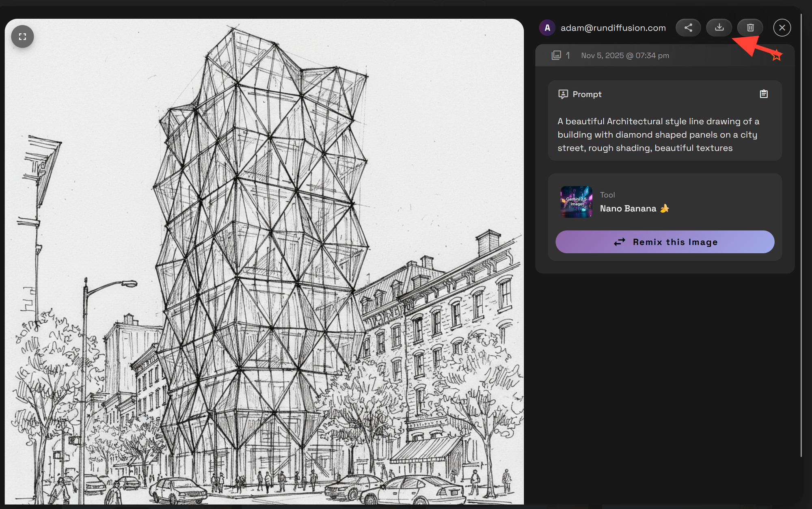The height and width of the screenshot is (509, 812).
Task: Toggle the favorite star icon
Action: coord(777,56)
